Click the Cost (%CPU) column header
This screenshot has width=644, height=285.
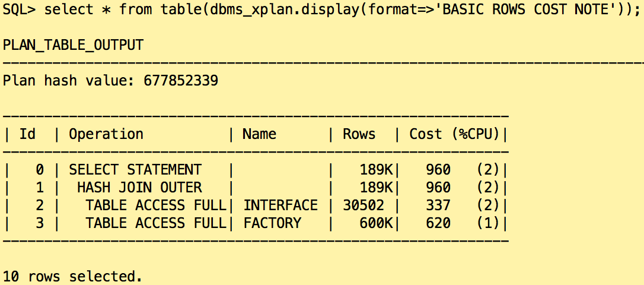click(x=454, y=134)
